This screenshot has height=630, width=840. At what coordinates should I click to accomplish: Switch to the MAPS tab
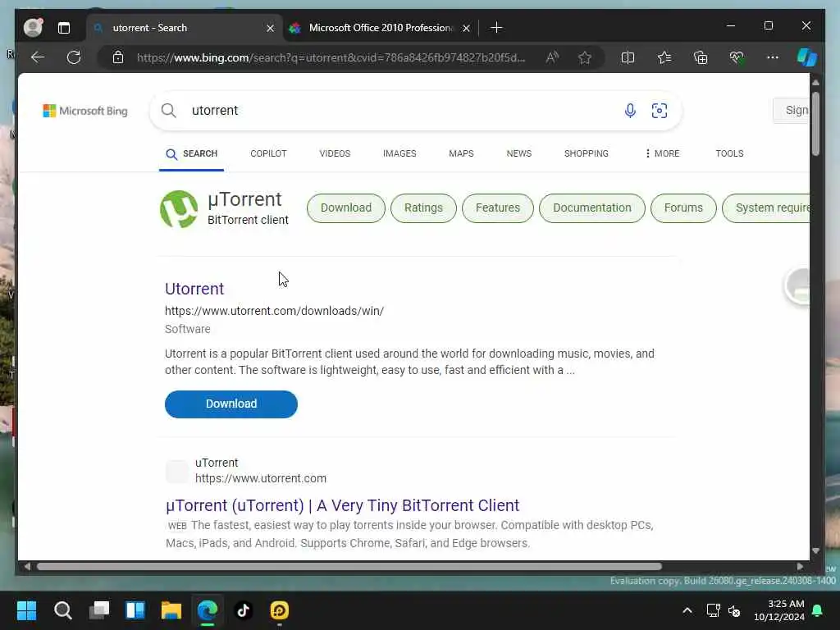[x=461, y=153]
